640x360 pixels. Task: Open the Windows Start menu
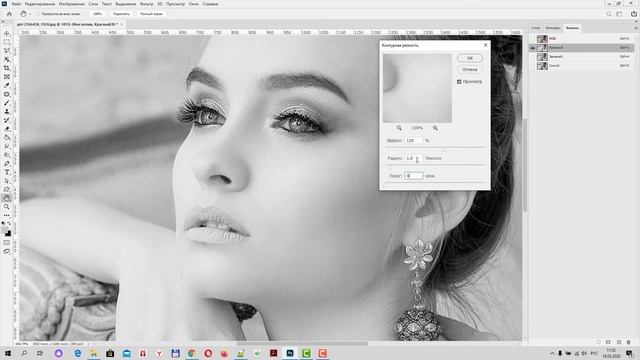pos(7,353)
